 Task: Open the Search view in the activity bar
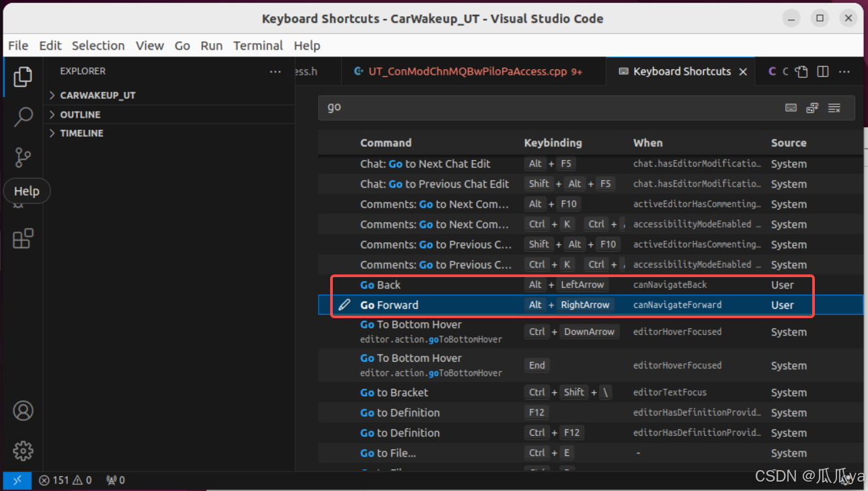pyautogui.click(x=23, y=117)
